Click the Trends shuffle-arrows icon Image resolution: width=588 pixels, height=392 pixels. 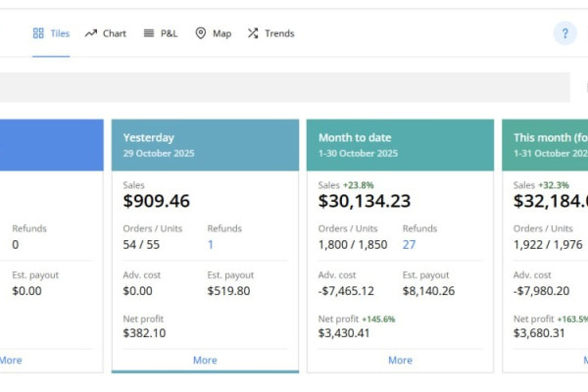pyautogui.click(x=253, y=33)
